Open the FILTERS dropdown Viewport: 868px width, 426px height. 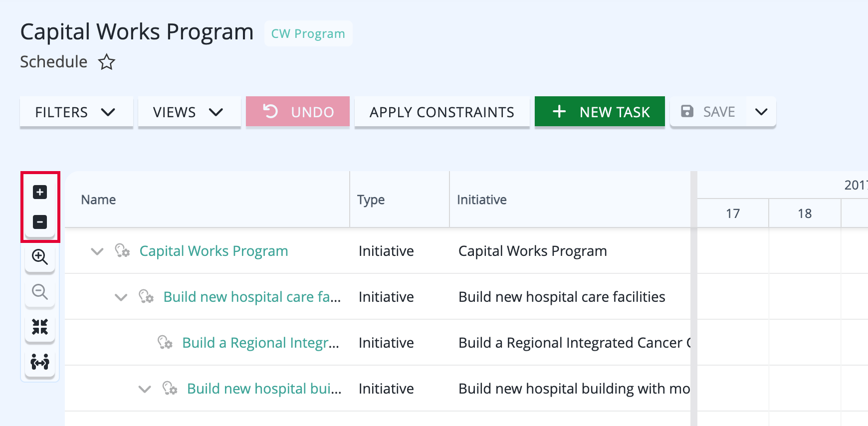76,112
